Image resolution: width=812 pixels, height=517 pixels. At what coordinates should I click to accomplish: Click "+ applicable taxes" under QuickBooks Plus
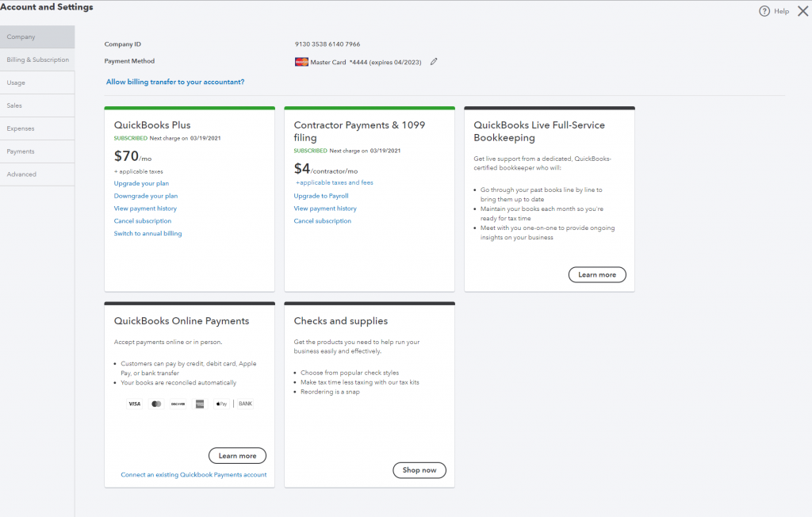138,171
